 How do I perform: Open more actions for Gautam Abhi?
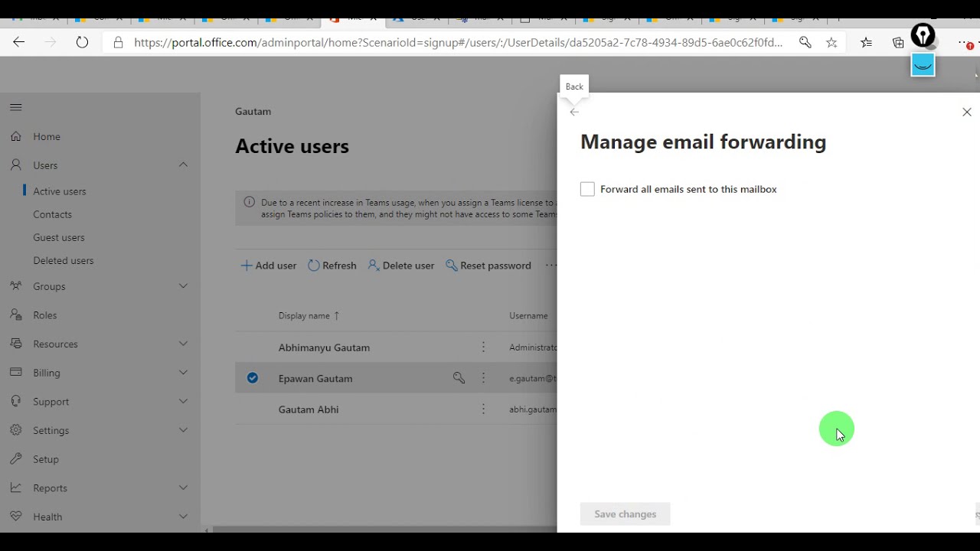click(x=483, y=409)
